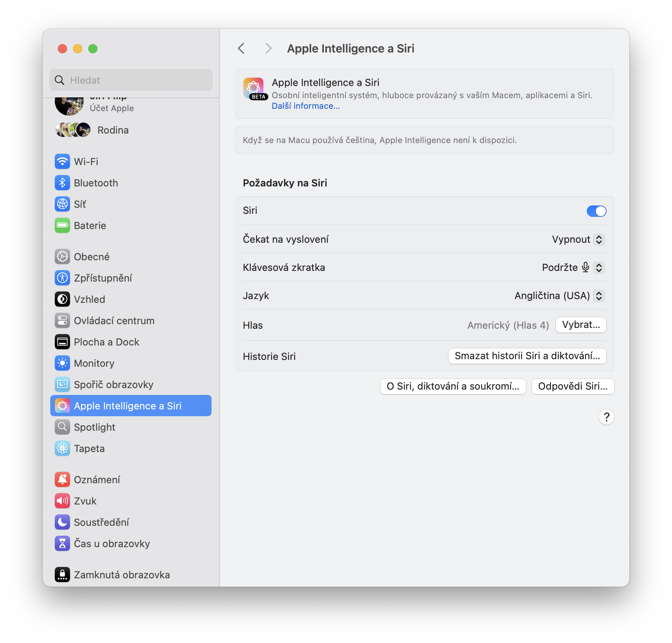
Task: Click the bell icon for Oznámení
Action: (x=62, y=480)
